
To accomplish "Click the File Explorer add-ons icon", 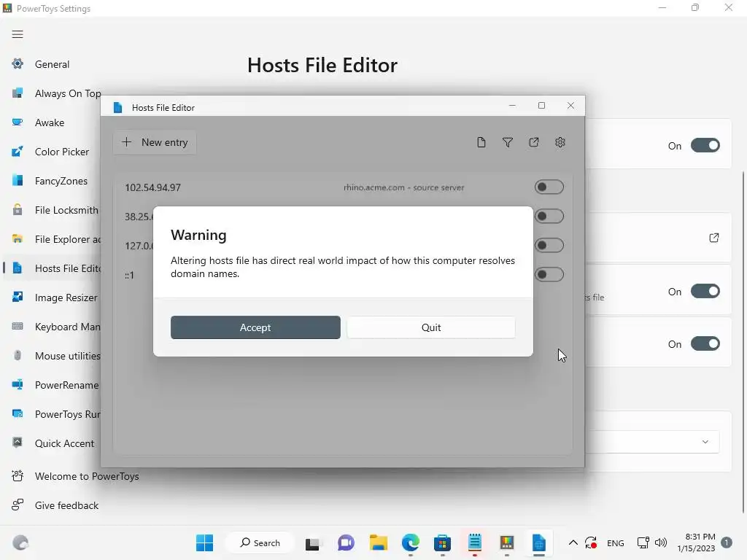I will [18, 239].
